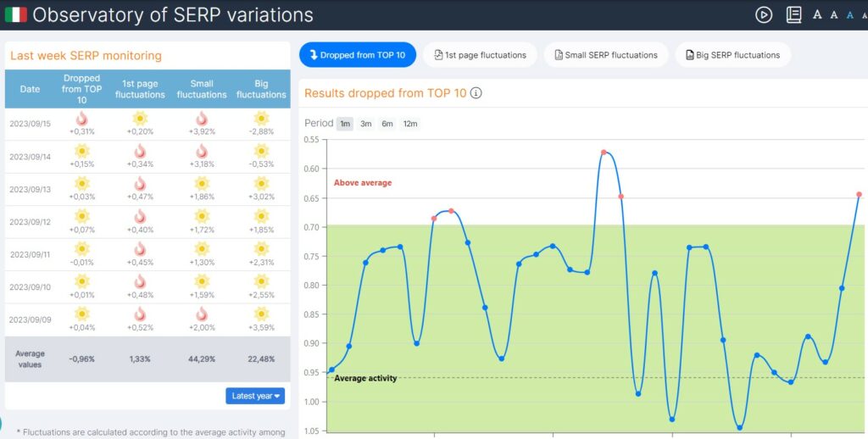The width and height of the screenshot is (868, 439).
Task: Click info icon beside Results dropped from TOP 10
Action: pyautogui.click(x=476, y=93)
